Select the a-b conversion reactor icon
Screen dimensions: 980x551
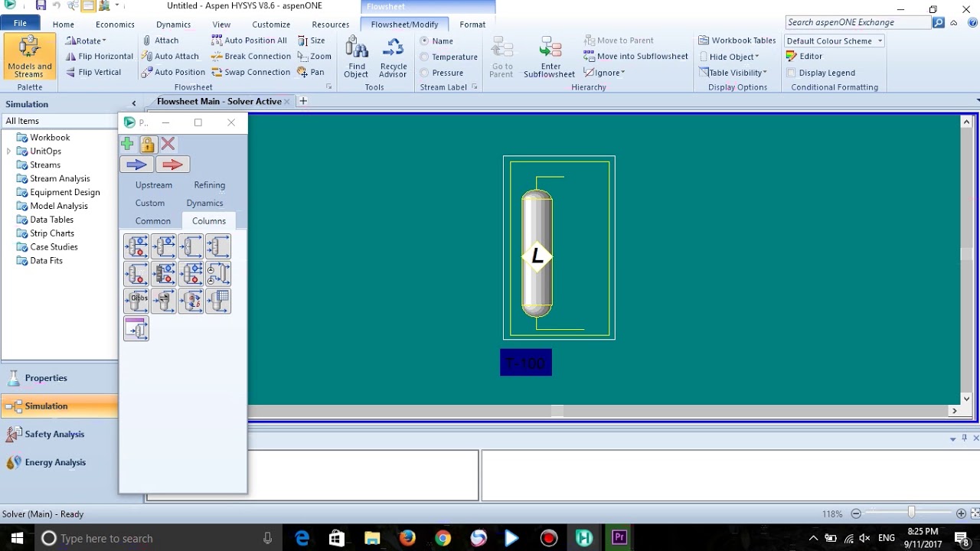pos(191,301)
